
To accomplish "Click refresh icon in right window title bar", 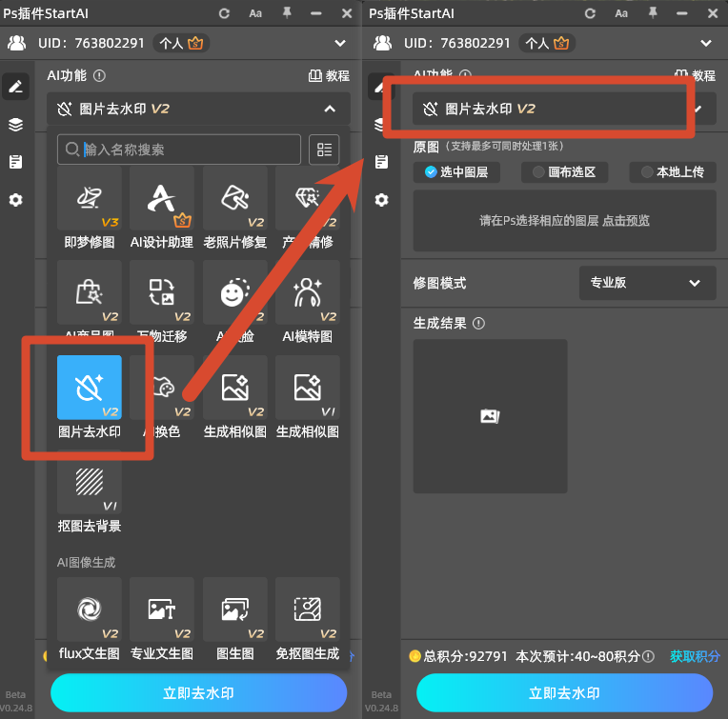I will pos(590,13).
